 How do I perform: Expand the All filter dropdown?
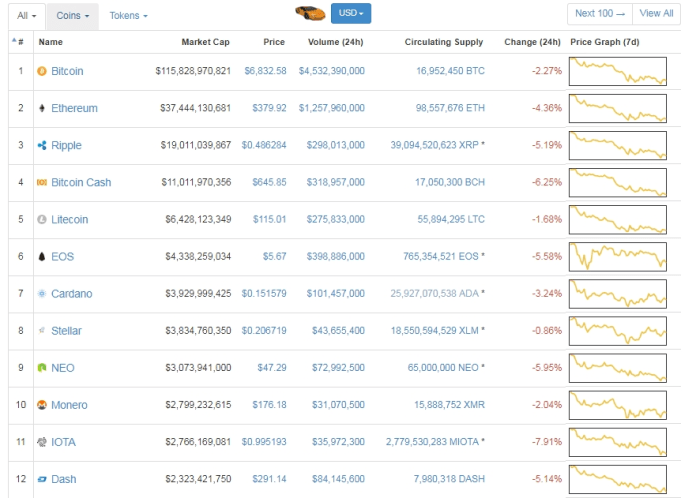tap(27, 16)
